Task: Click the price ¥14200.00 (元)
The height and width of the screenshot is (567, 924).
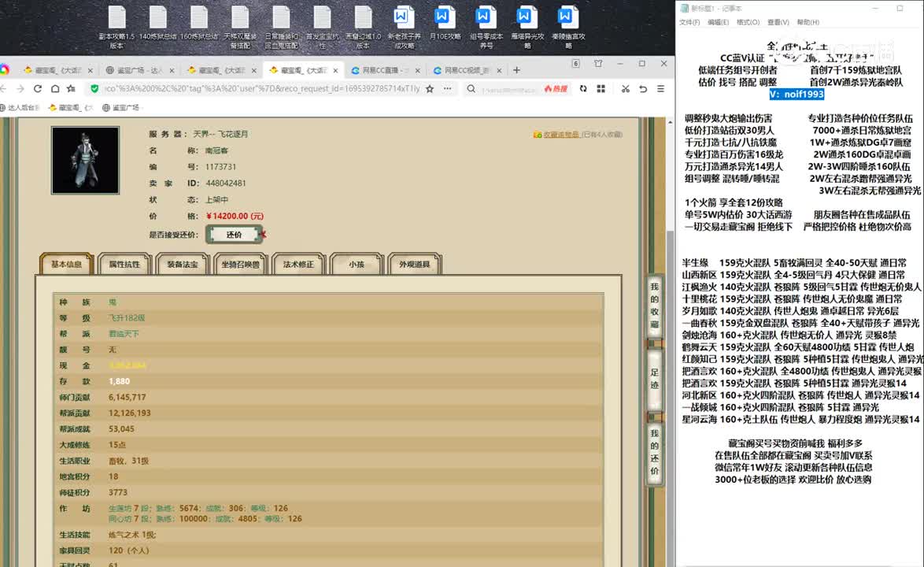Action: (x=235, y=216)
